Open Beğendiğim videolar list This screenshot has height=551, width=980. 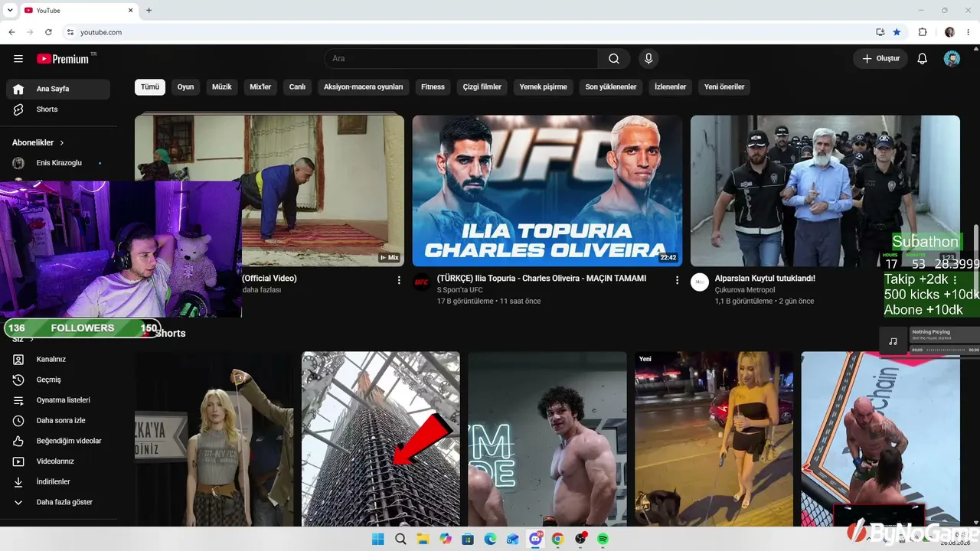pyautogui.click(x=58, y=441)
